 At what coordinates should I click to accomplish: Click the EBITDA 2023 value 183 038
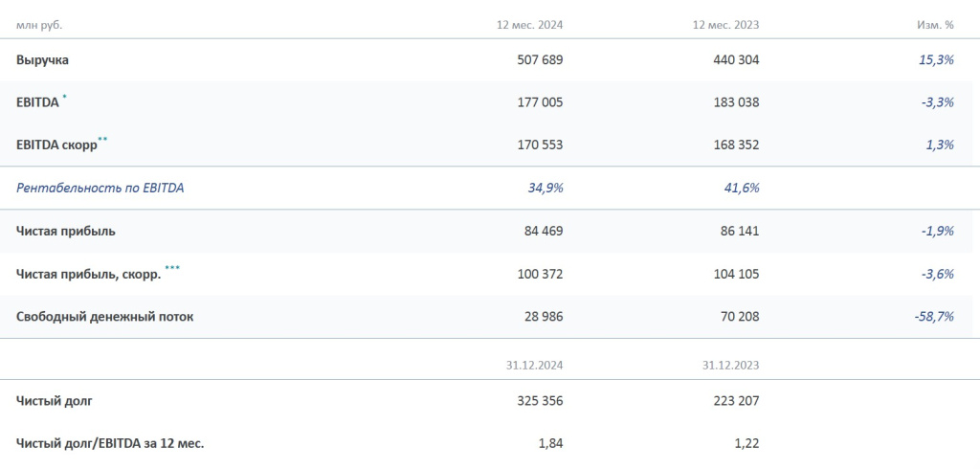coord(736,102)
